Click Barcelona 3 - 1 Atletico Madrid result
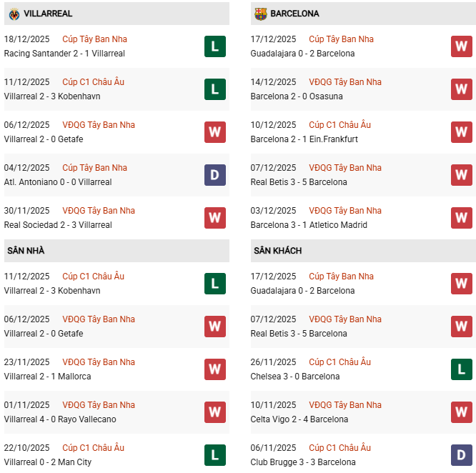 [309, 225]
